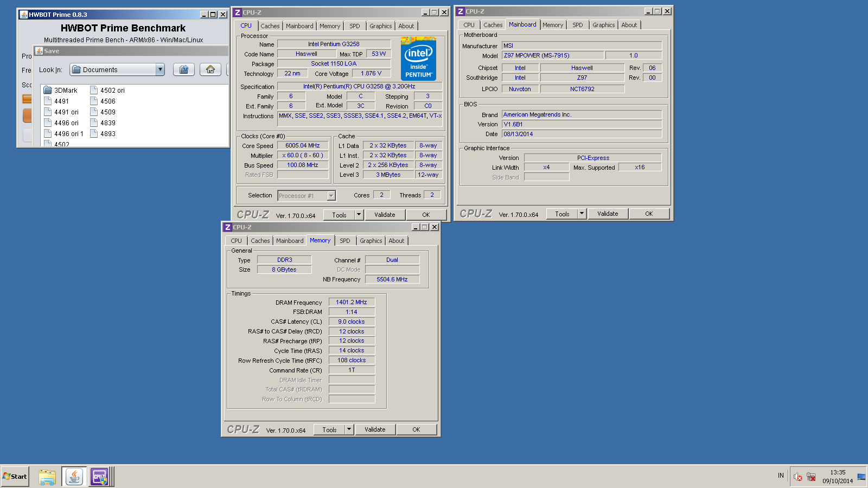868x488 pixels.
Task: Click the DRAM Frequency 1401.2 MHz value
Action: (352, 303)
